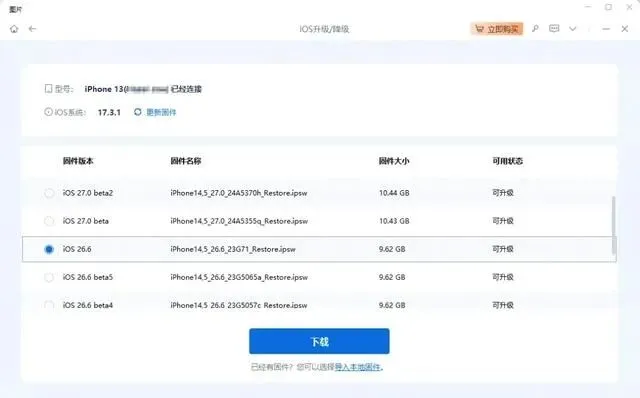Maximize the outer 图片 viewer window
The height and width of the screenshot is (398, 640).
pyautogui.click(x=608, y=7)
